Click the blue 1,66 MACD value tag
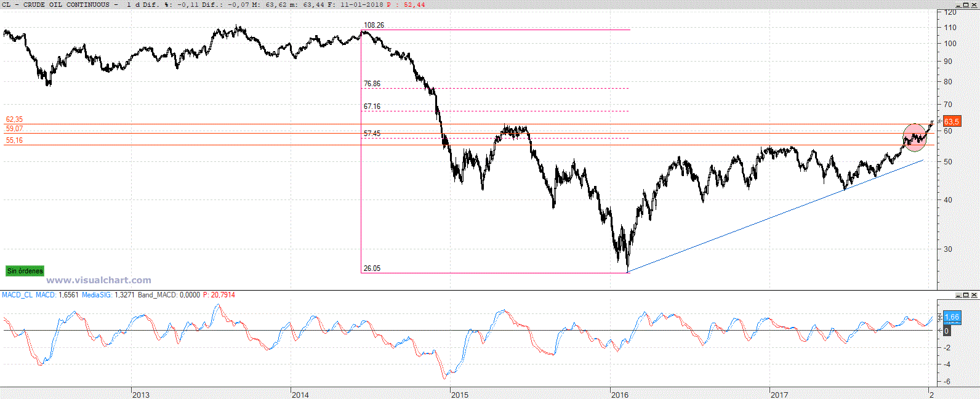This screenshot has width=980, height=399. coord(951,317)
